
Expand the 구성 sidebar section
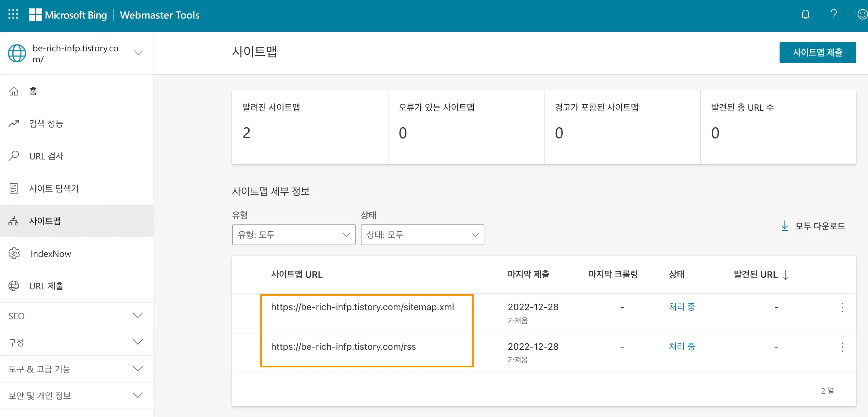point(77,342)
